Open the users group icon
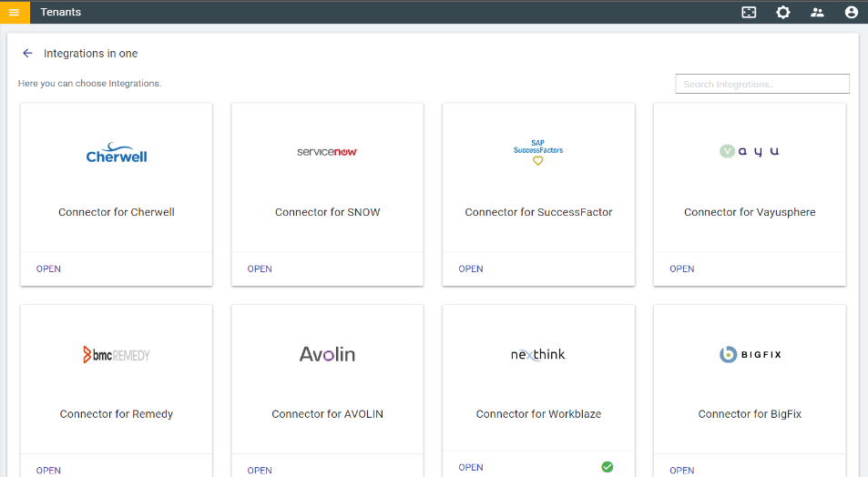 point(817,12)
